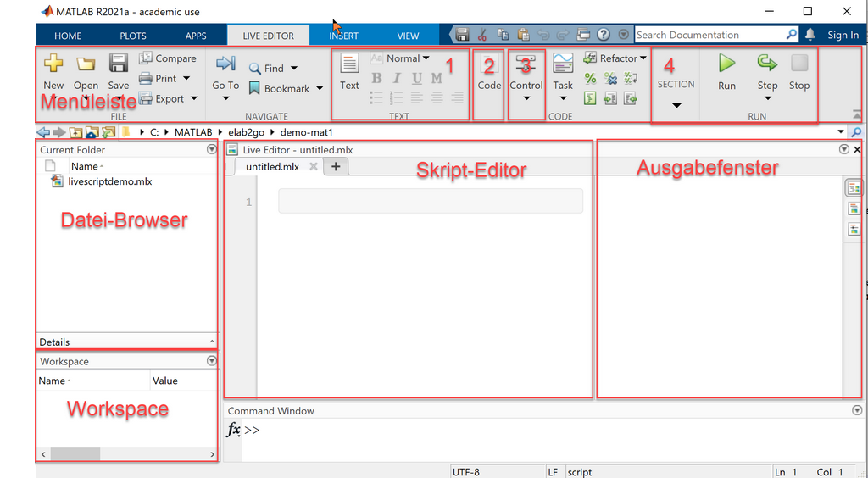Click the Save floppy disk icon
This screenshot has width=868, height=478.
(119, 63)
